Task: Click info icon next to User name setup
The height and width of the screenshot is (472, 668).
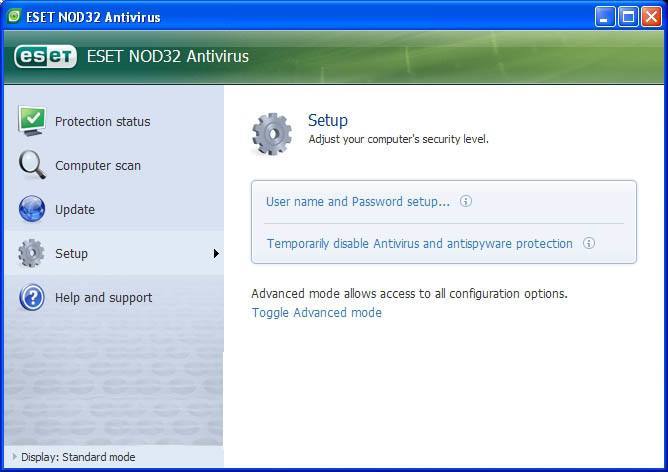Action: pos(466,201)
